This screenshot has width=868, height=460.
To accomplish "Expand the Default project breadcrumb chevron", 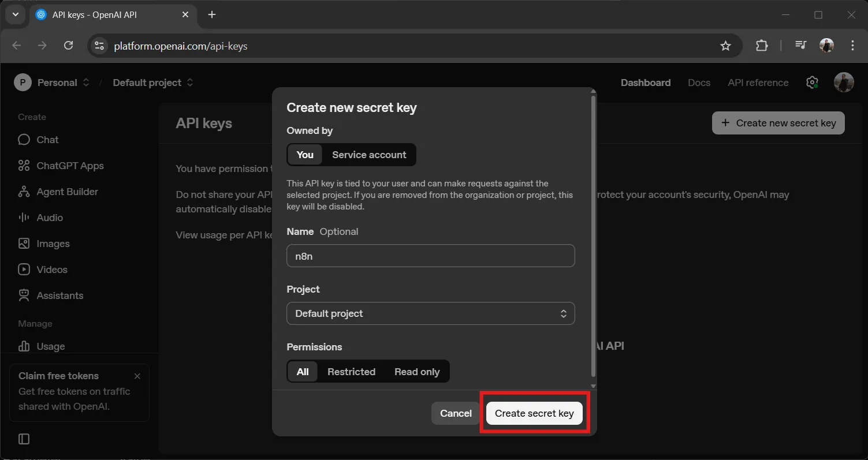I will pyautogui.click(x=189, y=83).
